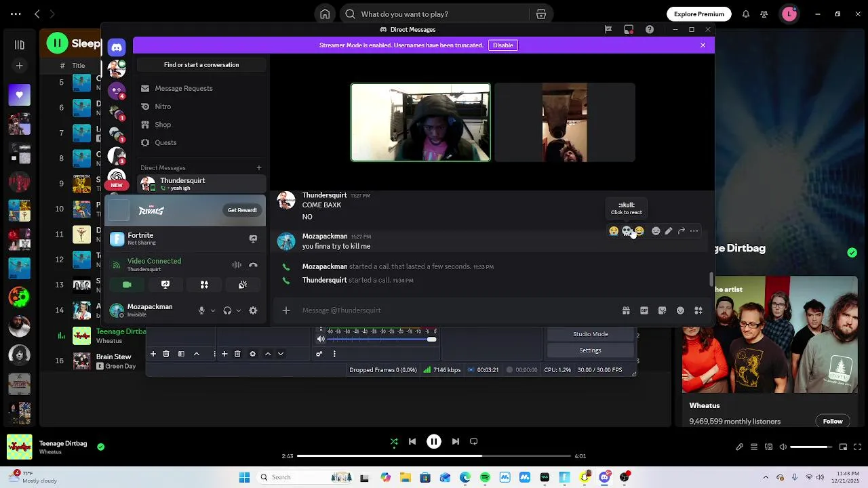Open more message options (three dots)
868x488 pixels.
[694, 231]
